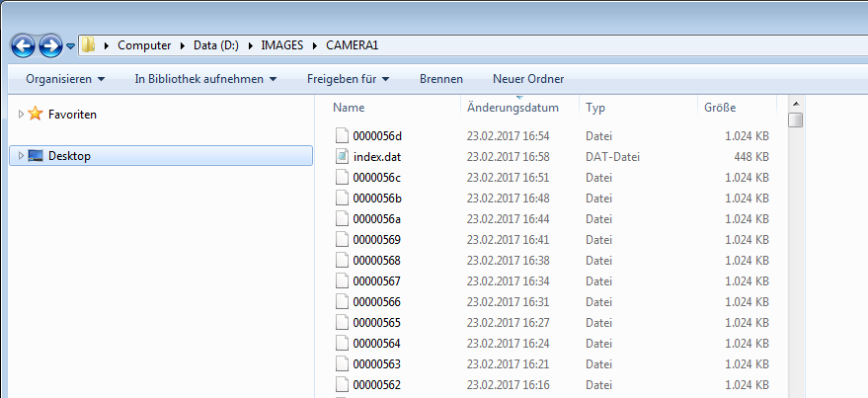Open arrow dropdown between Data (D:) and IMAGES
868x398 pixels.
[250, 46]
